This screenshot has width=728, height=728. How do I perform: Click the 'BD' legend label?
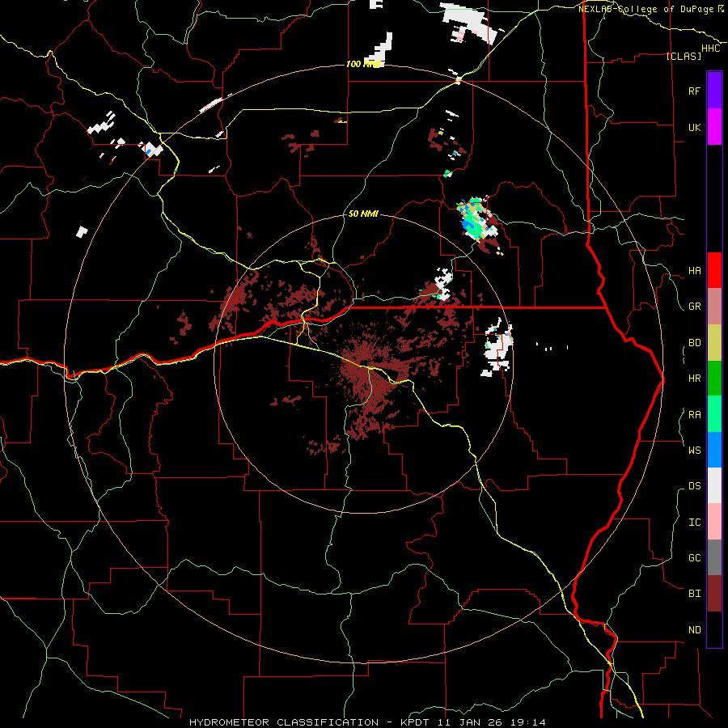[694, 343]
